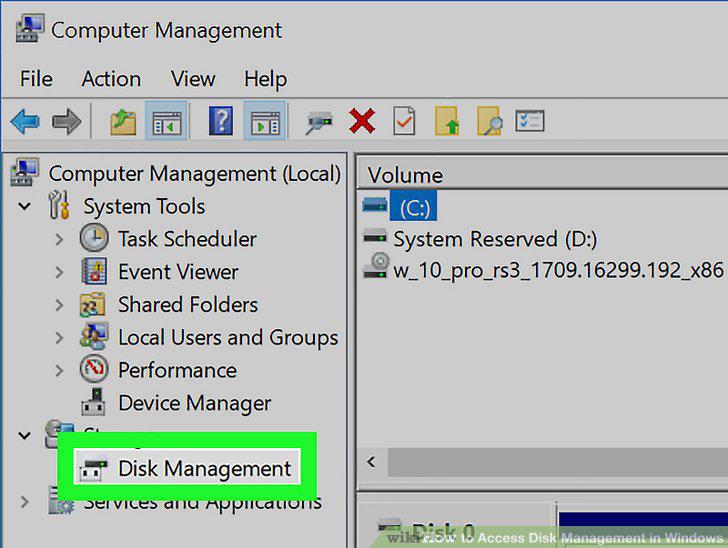Click the checklist settings toolbar icon
The width and height of the screenshot is (728, 548).
[530, 121]
